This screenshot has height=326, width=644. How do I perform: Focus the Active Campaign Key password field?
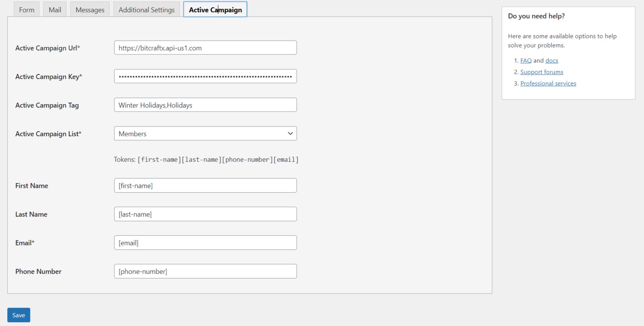tap(205, 76)
